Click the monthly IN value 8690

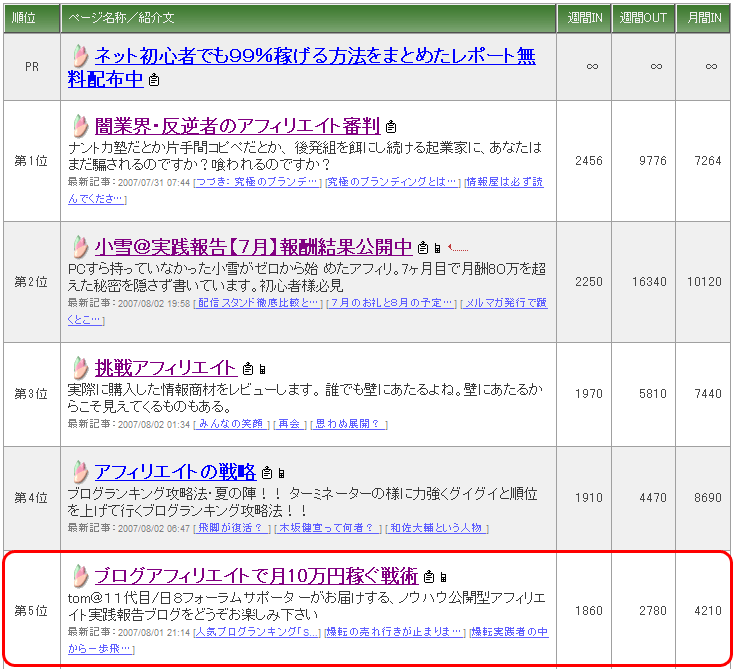tap(708, 497)
